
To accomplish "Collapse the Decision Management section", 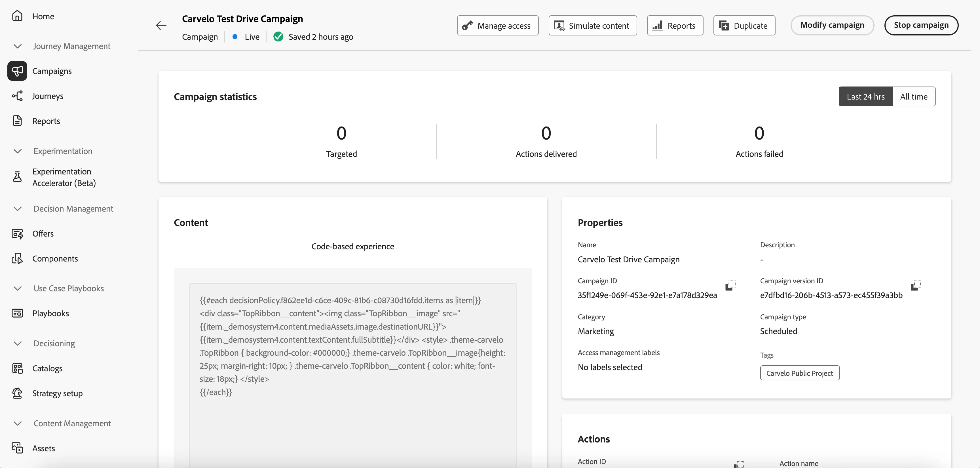I will (18, 208).
